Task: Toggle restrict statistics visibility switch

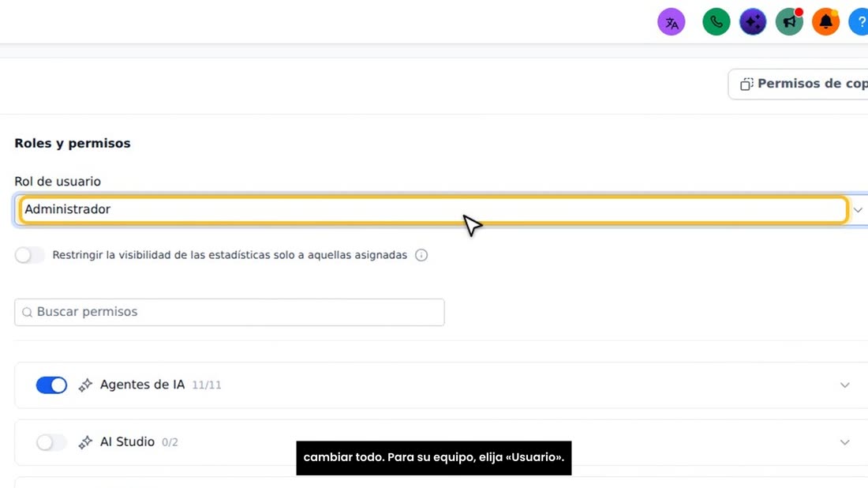Action: tap(29, 255)
